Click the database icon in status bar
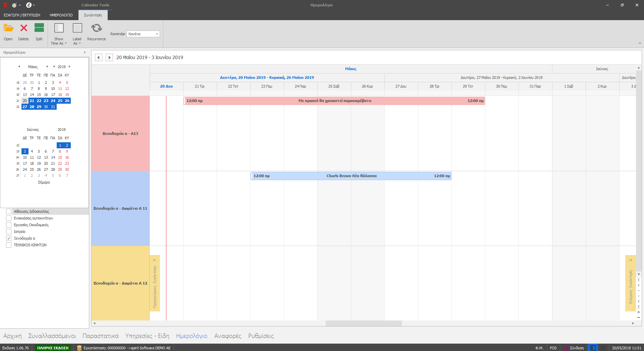The width and height of the screenshot is (644, 351). [x=79, y=348]
